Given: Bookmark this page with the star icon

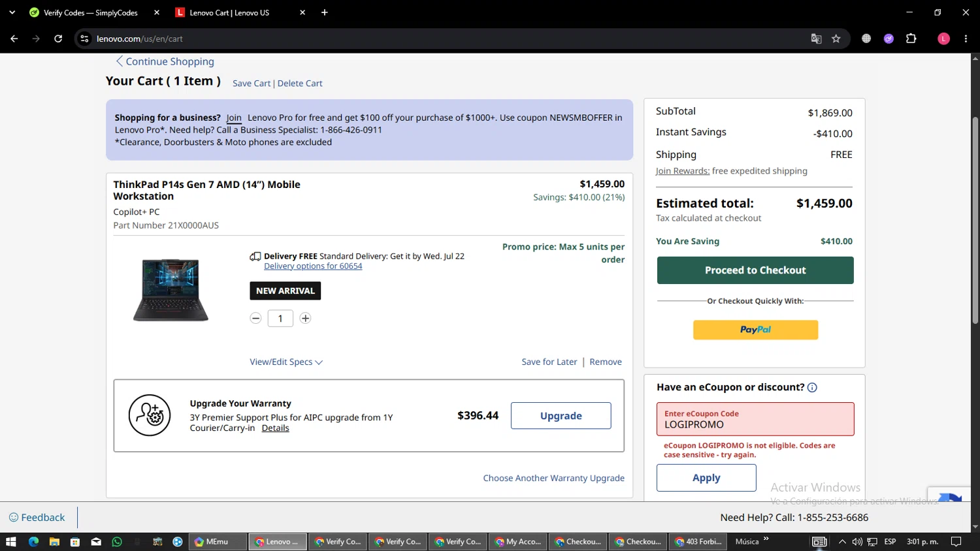Looking at the screenshot, I should point(836,39).
